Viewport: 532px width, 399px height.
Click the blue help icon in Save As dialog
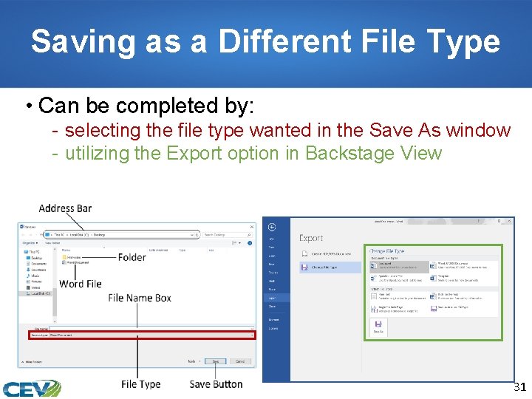[250, 243]
